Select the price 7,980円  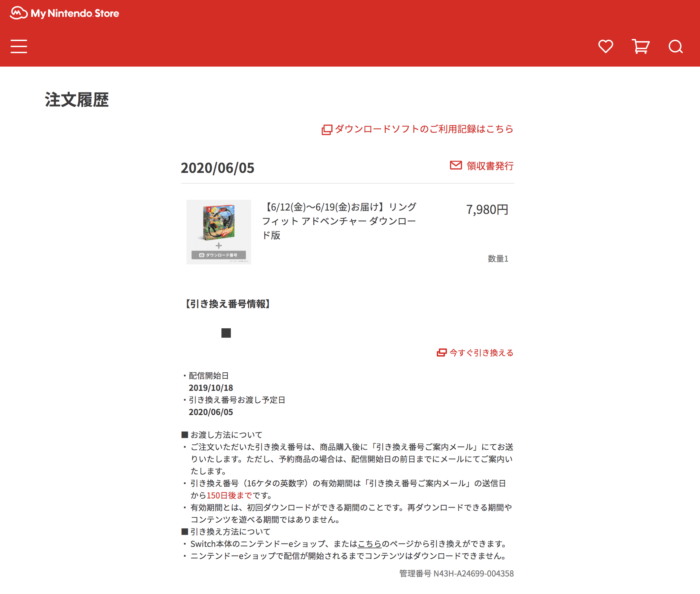(487, 210)
